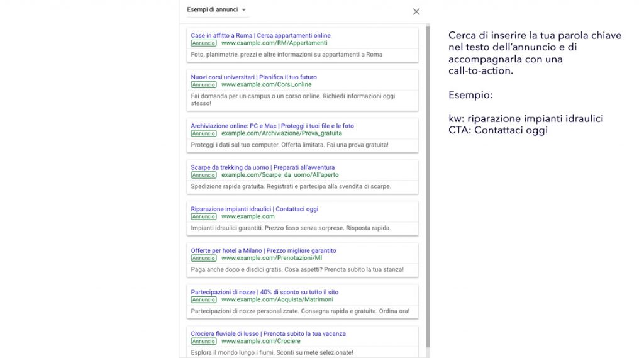Select Fai domanda per un campus description
This screenshot has height=358, width=644.
[293, 100]
